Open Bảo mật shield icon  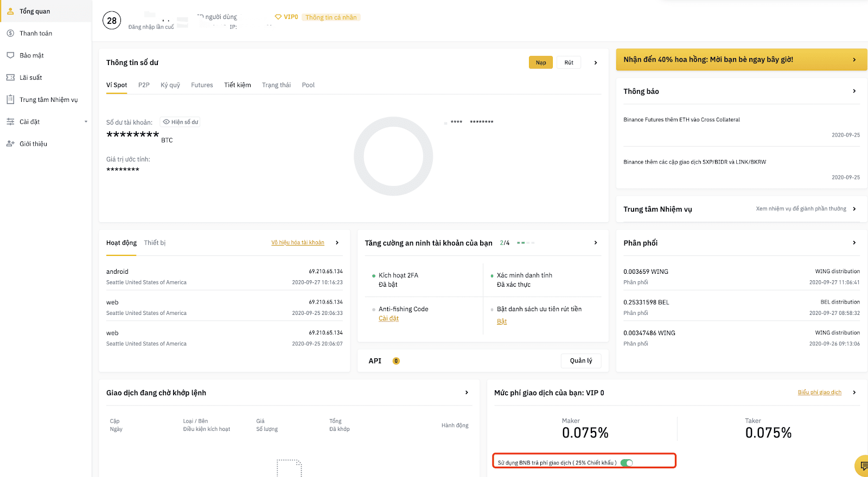pyautogui.click(x=10, y=55)
